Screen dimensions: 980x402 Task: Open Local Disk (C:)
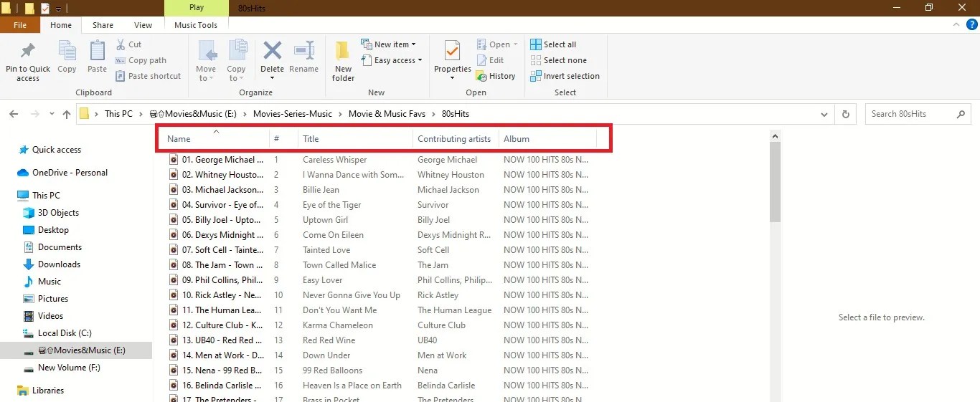point(65,333)
